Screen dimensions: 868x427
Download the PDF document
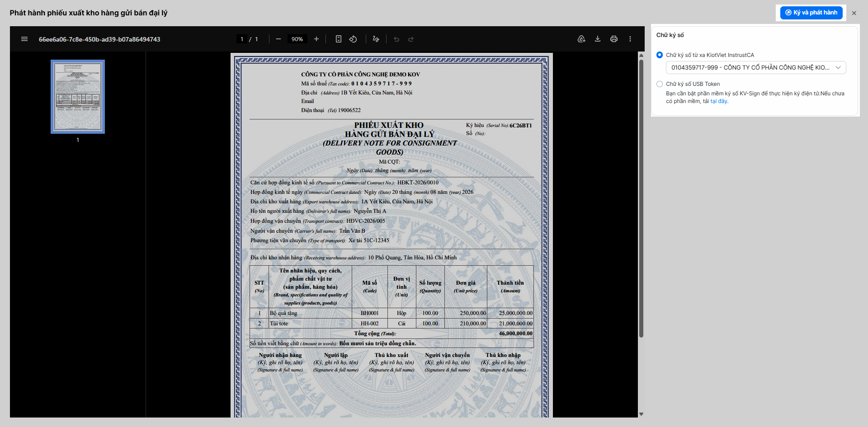[x=598, y=39]
